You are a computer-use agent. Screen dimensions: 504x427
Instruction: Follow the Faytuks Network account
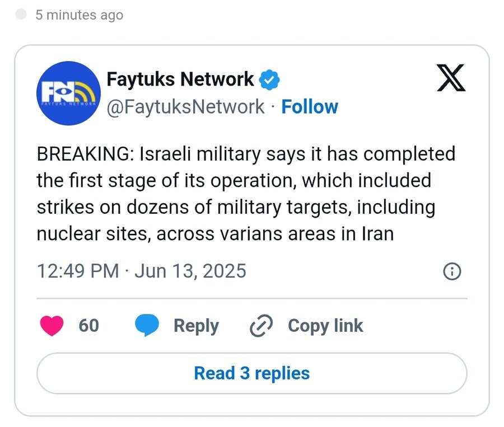310,107
